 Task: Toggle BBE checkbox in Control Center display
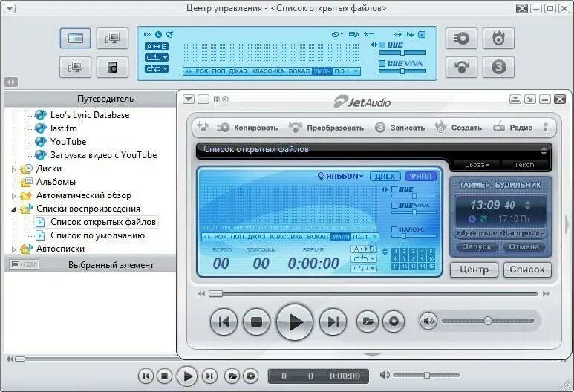[382, 45]
